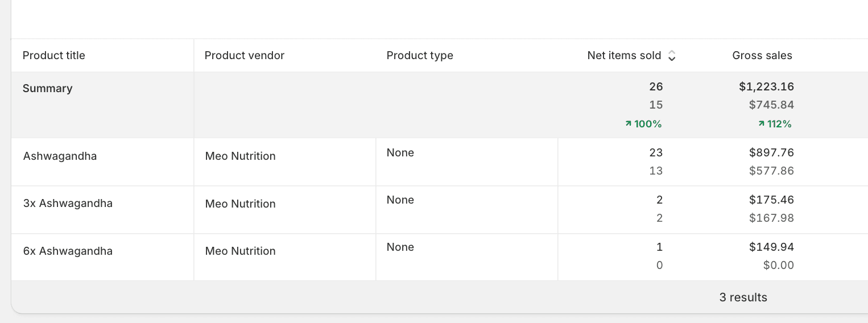Click the $1,223.16 summary gross sales total

pos(767,86)
